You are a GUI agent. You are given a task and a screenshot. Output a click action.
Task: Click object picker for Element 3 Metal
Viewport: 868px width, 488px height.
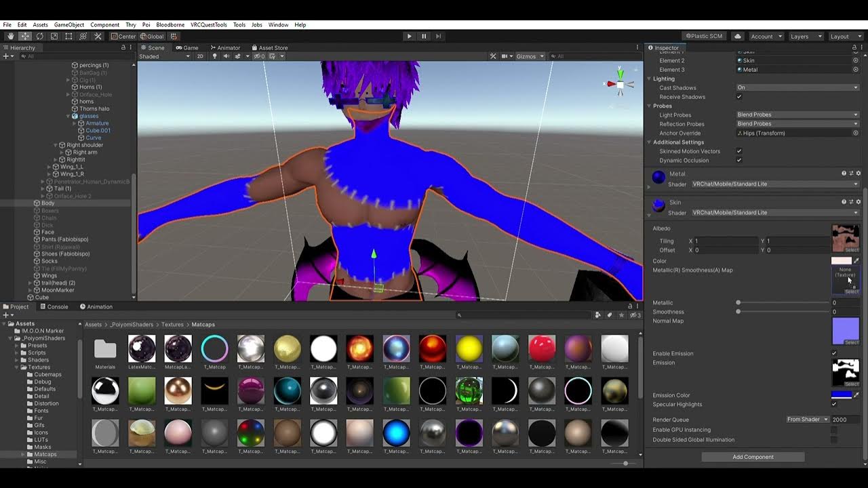click(856, 69)
